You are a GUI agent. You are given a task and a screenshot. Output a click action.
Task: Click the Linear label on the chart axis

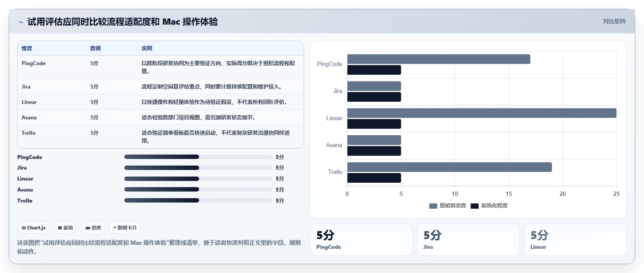(334, 118)
